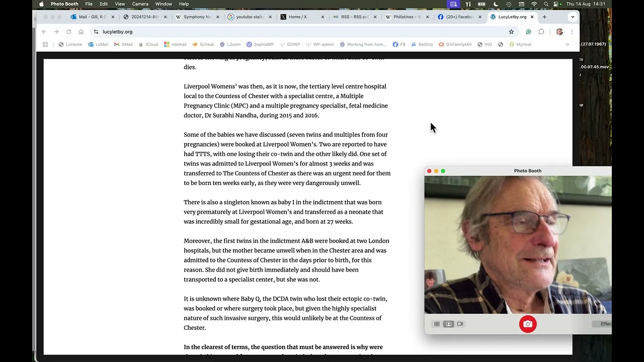Close the Home / X tab

pos(323,17)
